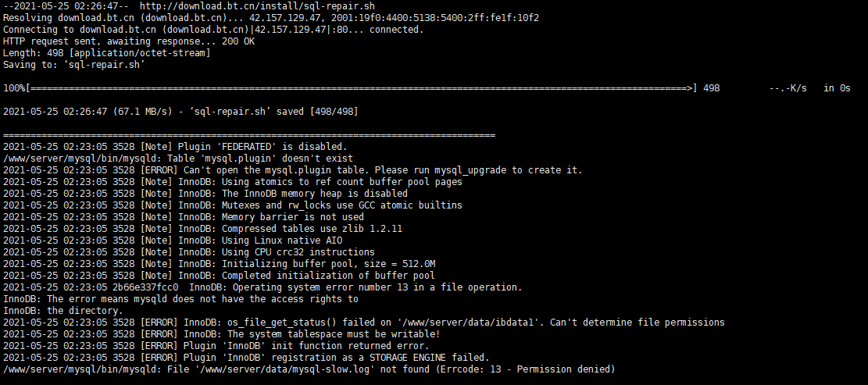Click the 200 OK response text
Viewport: 868px width, 385px height.
[x=238, y=41]
